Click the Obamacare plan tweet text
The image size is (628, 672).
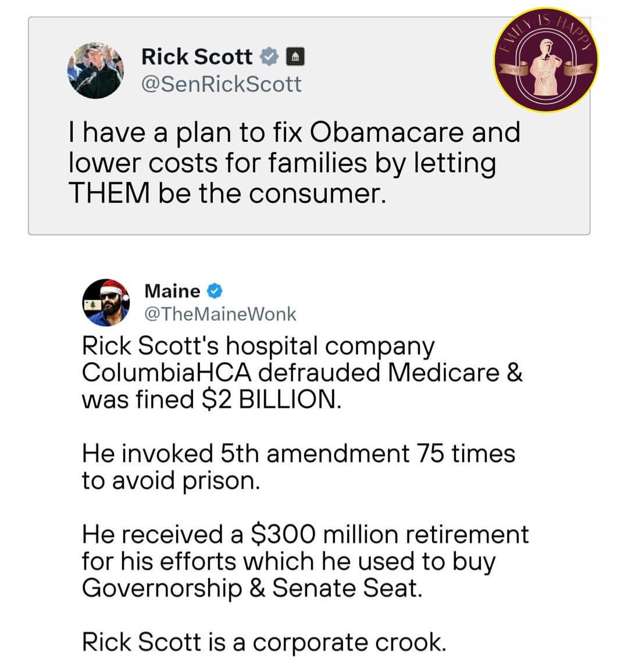294,163
